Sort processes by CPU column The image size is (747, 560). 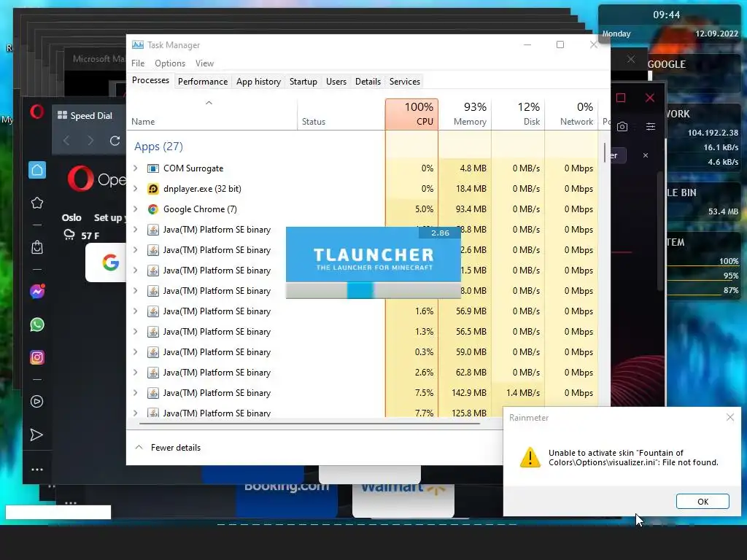click(x=411, y=114)
